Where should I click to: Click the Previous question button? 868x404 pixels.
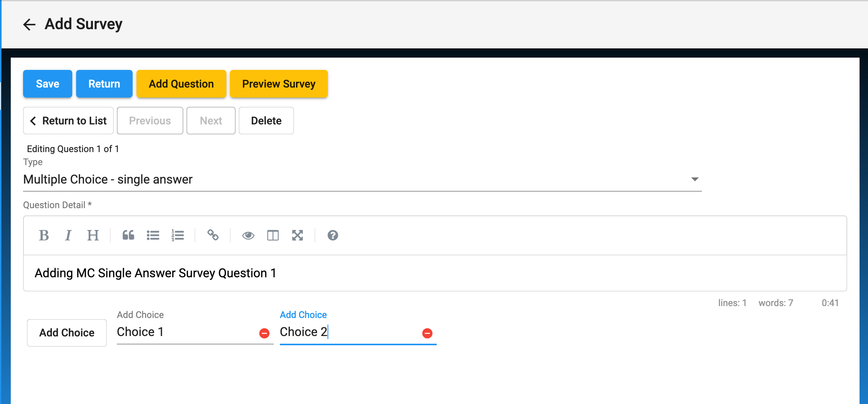pyautogui.click(x=150, y=121)
